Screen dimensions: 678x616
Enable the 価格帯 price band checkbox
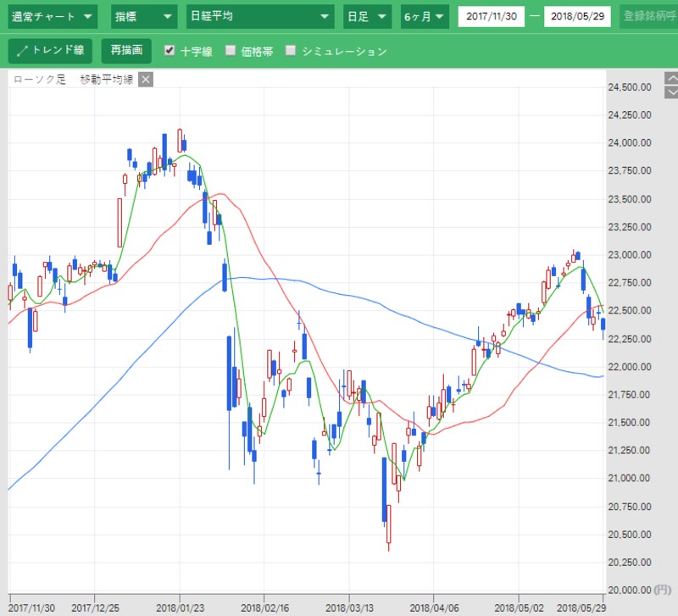coord(231,51)
